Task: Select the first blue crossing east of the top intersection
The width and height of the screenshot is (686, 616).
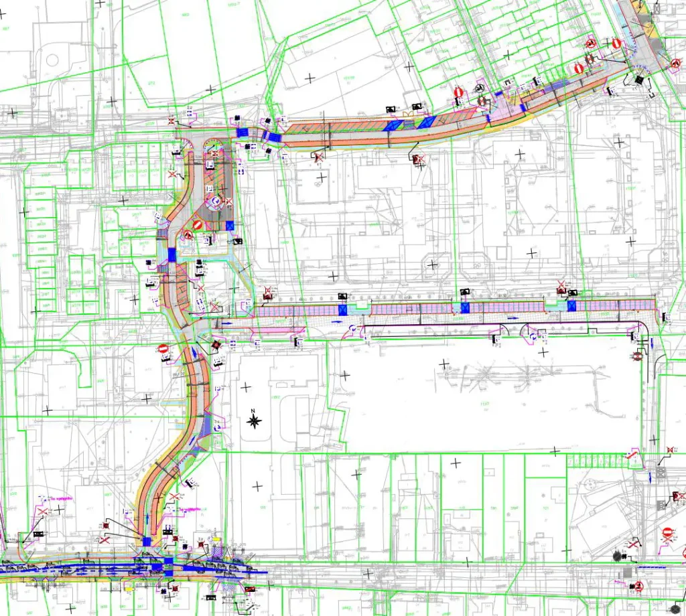Action: coord(242,133)
